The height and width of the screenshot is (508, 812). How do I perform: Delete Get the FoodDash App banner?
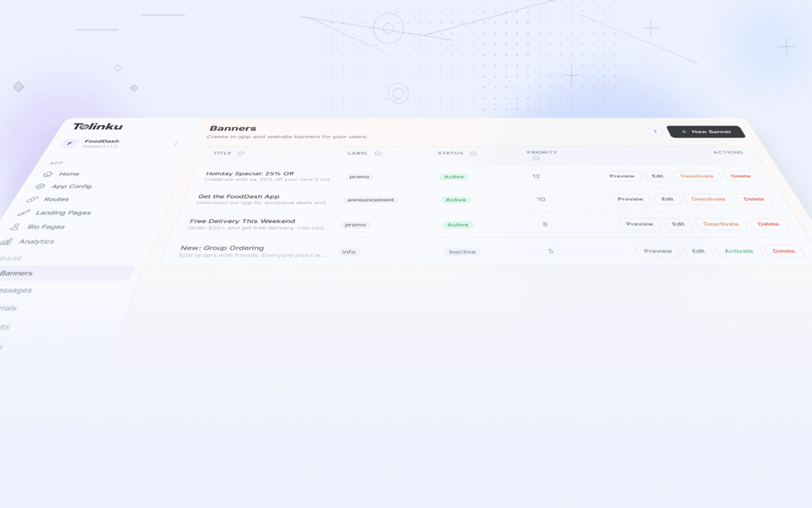coord(753,199)
